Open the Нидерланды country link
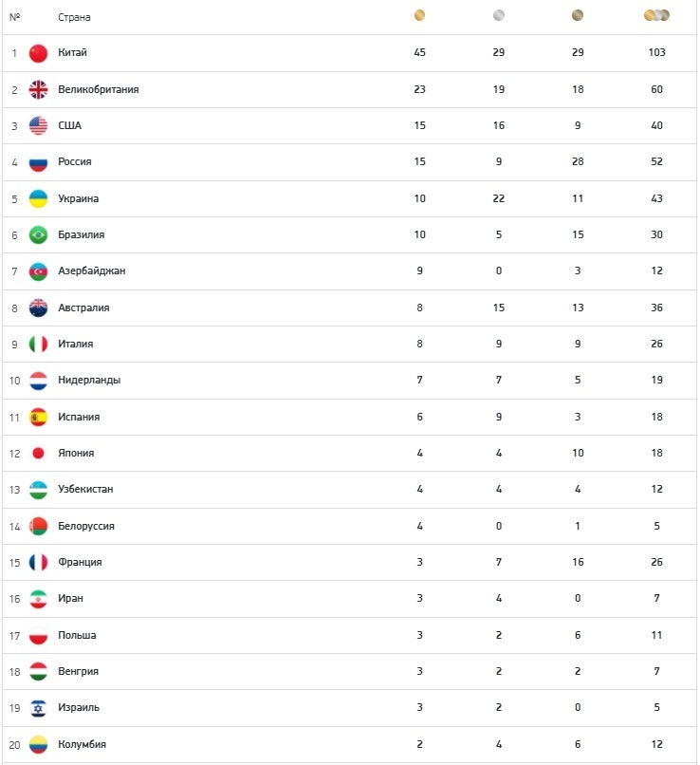Image resolution: width=700 pixels, height=765 pixels. (89, 381)
